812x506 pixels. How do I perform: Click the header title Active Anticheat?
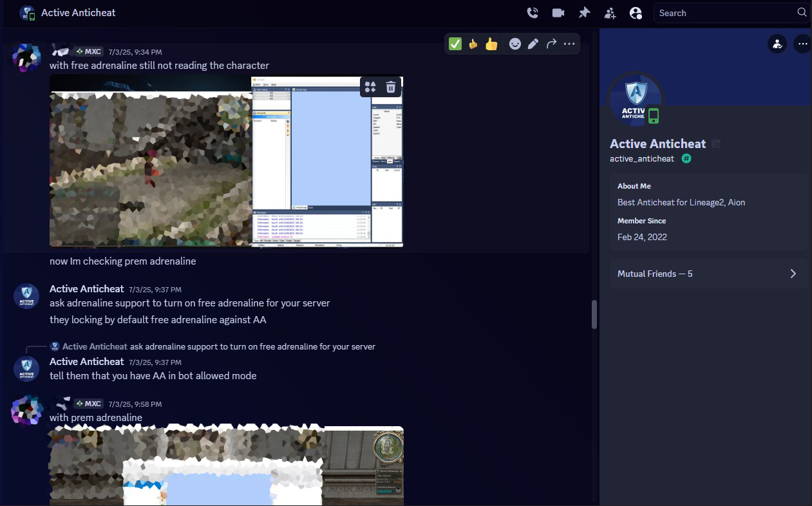tap(79, 12)
